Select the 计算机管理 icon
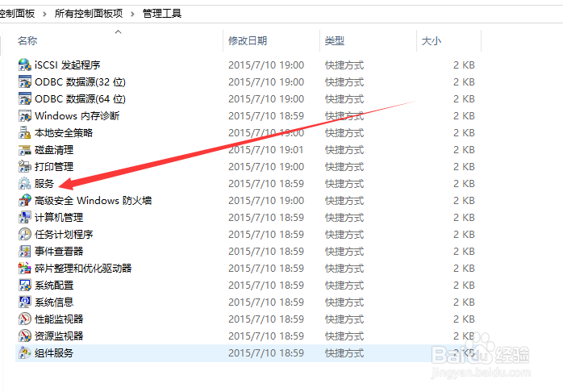The width and height of the screenshot is (563, 392). [25, 218]
